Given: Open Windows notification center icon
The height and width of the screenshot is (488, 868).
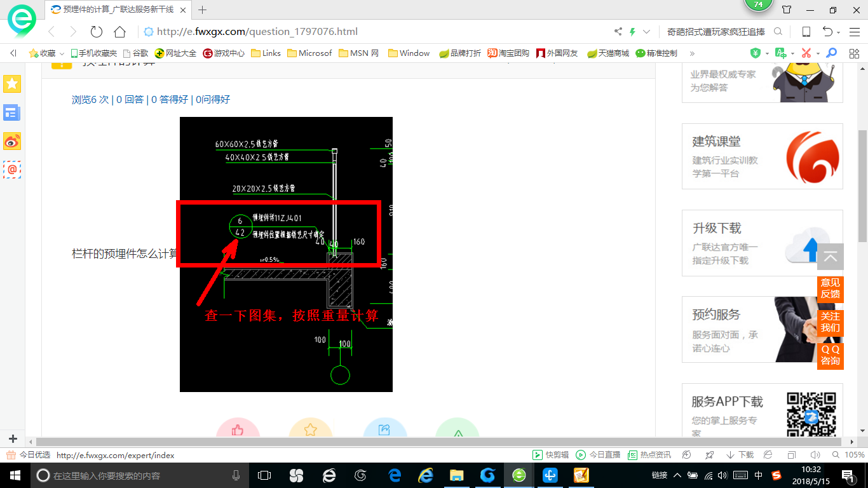Looking at the screenshot, I should click(x=848, y=475).
